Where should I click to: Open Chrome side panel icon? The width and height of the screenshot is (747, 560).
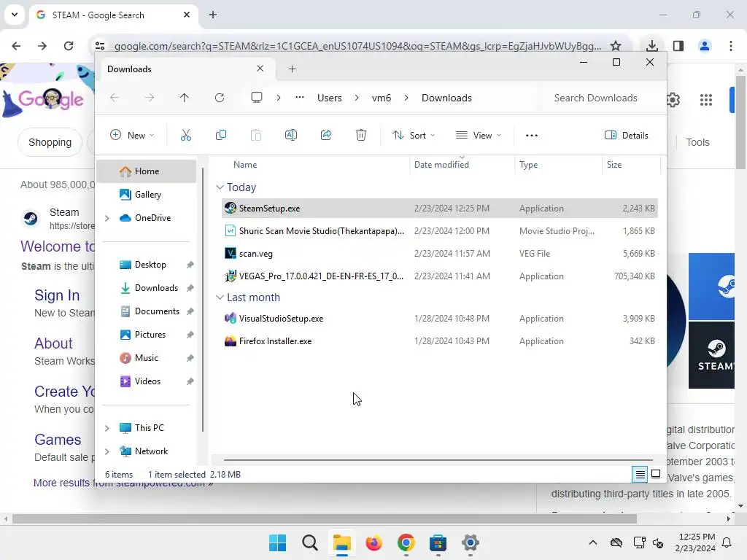[678, 46]
